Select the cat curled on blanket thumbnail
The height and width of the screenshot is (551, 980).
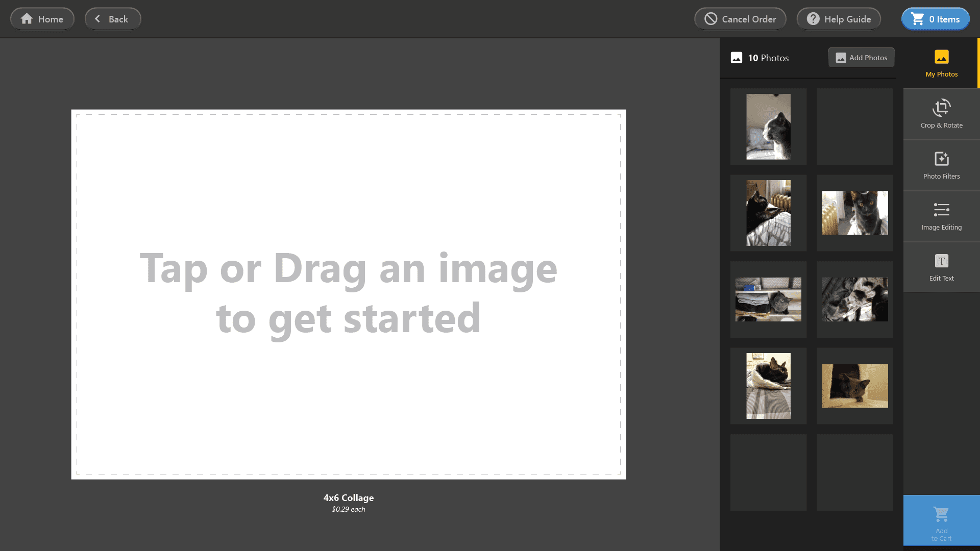(768, 386)
